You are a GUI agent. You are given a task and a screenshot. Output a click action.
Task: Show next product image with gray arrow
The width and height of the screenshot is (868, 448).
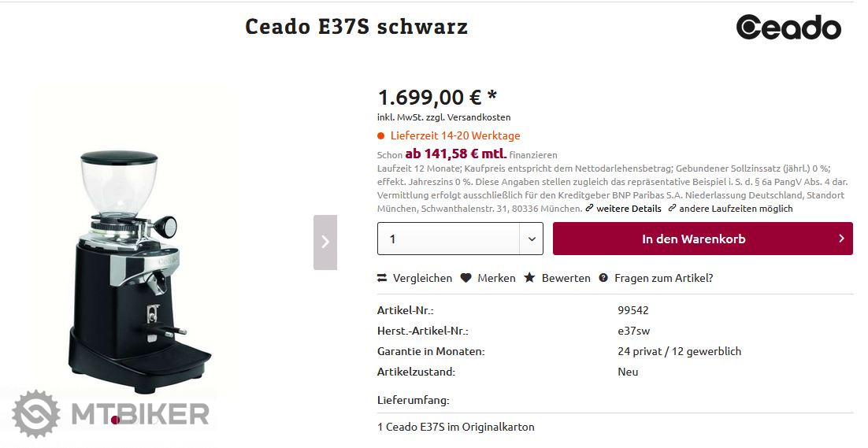tap(325, 242)
